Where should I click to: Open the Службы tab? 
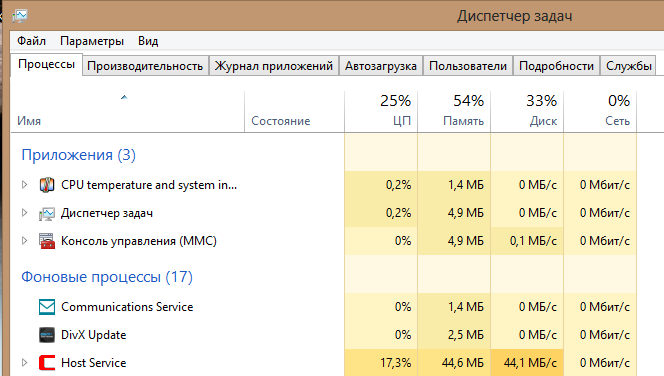[629, 66]
